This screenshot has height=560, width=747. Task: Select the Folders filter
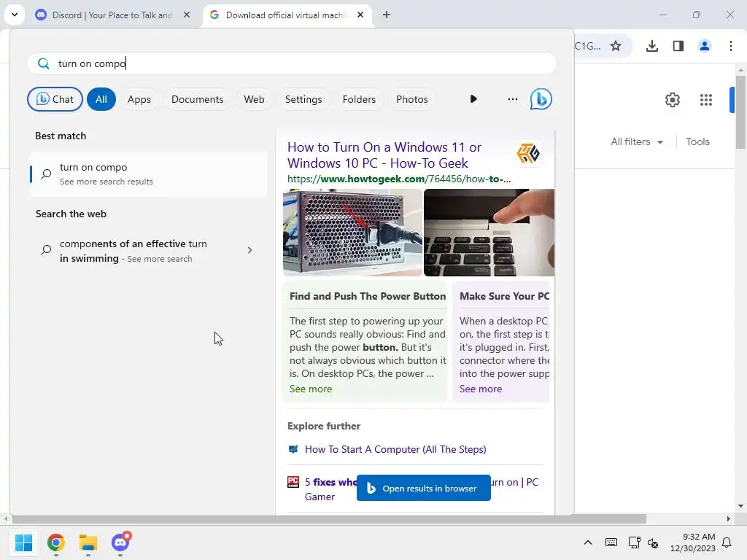(359, 99)
